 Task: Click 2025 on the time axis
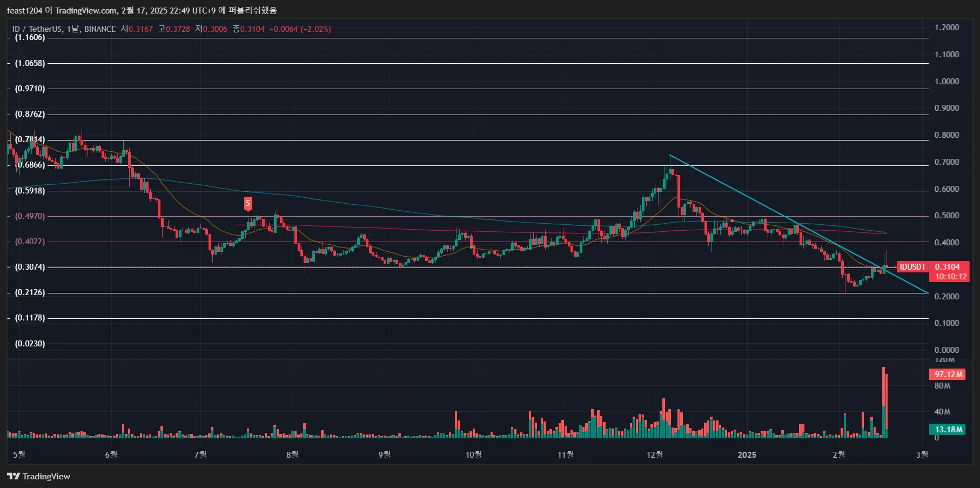tap(747, 454)
